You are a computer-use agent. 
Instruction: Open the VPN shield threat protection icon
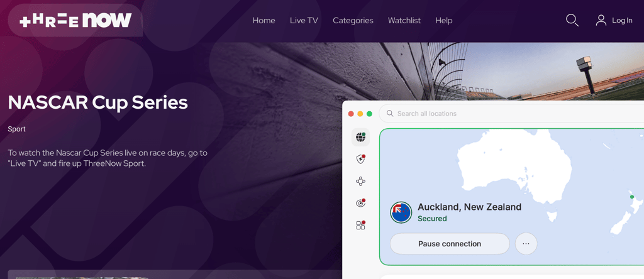pyautogui.click(x=360, y=159)
